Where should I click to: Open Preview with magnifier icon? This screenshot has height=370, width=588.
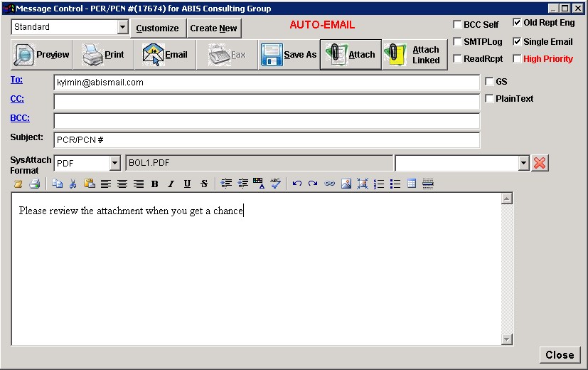pos(43,55)
